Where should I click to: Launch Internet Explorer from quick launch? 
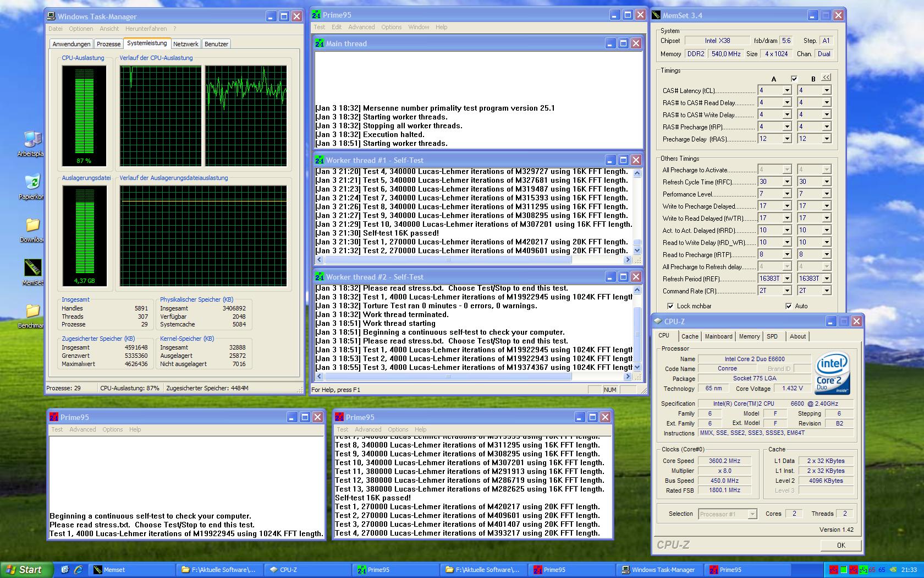click(x=78, y=570)
